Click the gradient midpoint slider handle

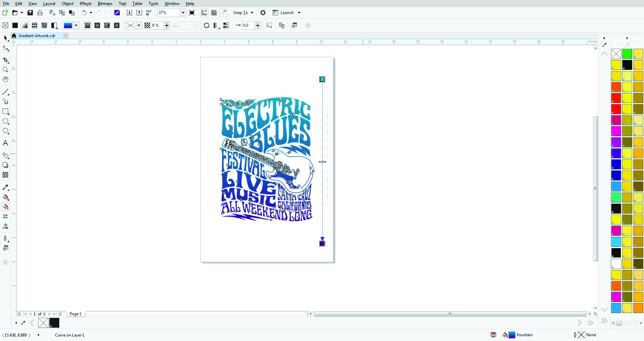click(x=322, y=162)
